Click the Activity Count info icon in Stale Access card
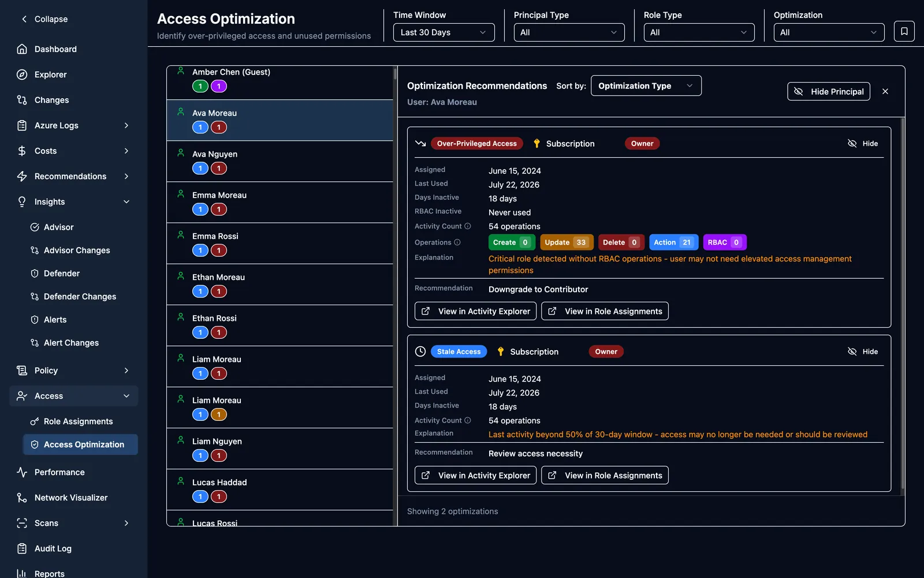924x578 pixels. coord(468,420)
